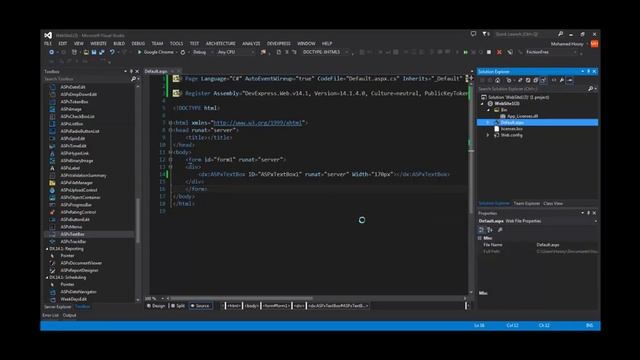Viewport: 640px width, 360px height.
Task: Select ASPxRatingControl in the Toolbox
Action: 78,212
